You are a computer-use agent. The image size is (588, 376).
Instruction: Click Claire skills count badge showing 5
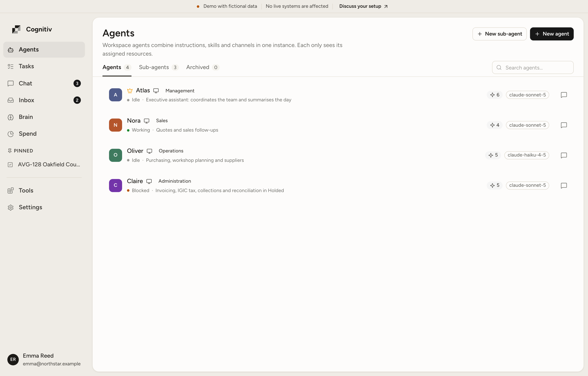(x=494, y=186)
